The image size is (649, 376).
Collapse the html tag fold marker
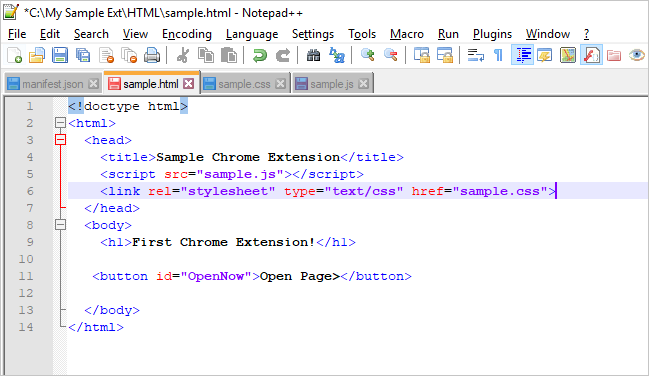tap(60, 123)
